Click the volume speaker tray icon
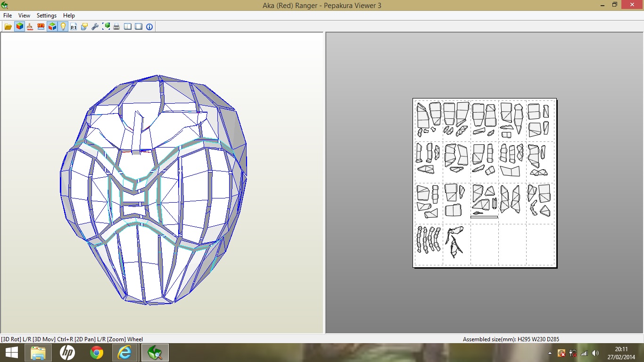This screenshot has height=362, width=644. click(x=595, y=353)
